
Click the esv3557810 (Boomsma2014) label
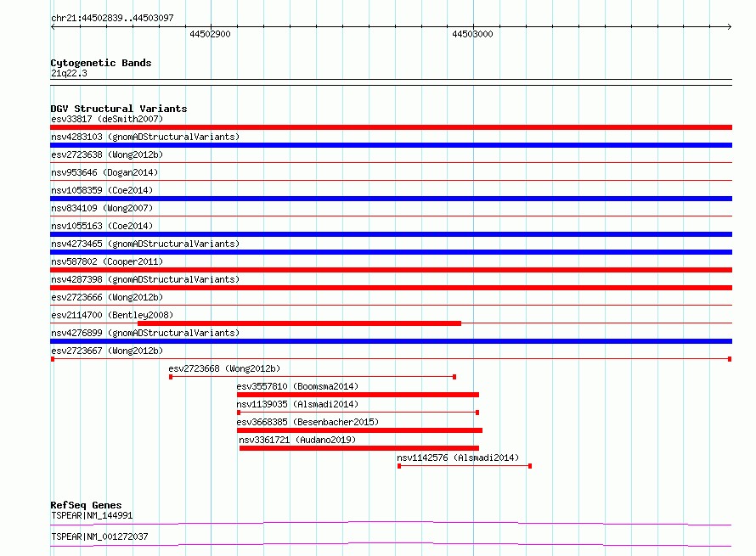297,386
